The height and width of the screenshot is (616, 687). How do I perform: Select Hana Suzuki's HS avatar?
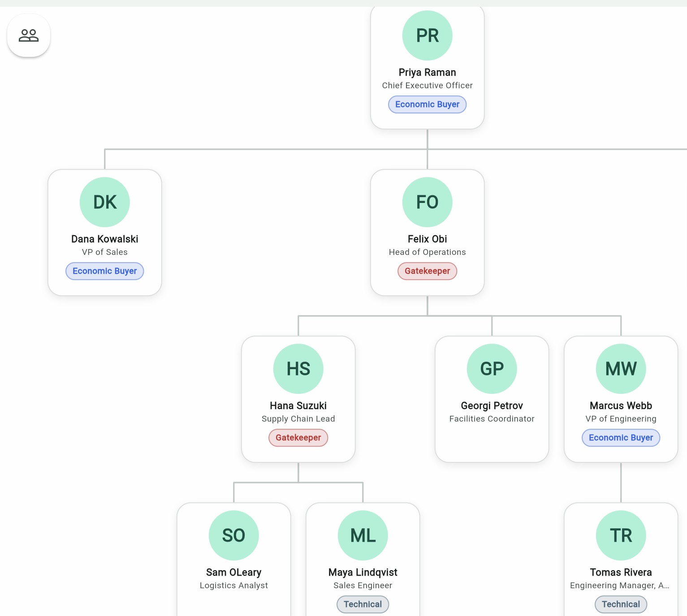(298, 369)
